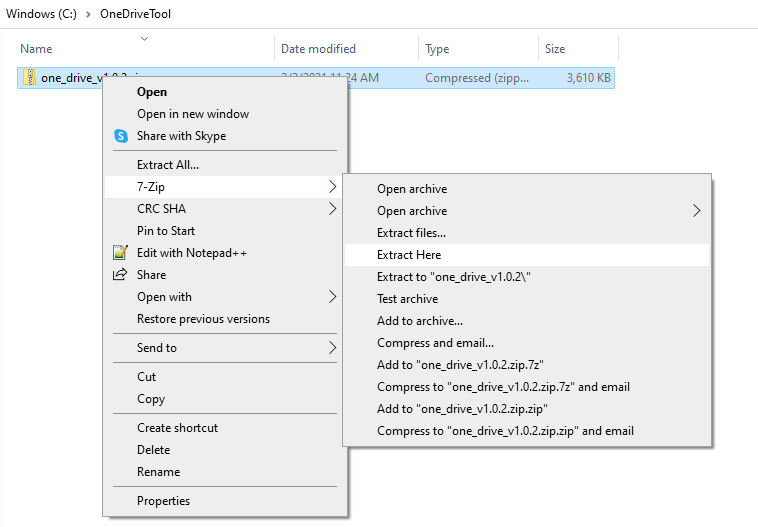Image resolution: width=758 pixels, height=527 pixels.
Task: Select Rename in the context menu
Action: coord(225,472)
